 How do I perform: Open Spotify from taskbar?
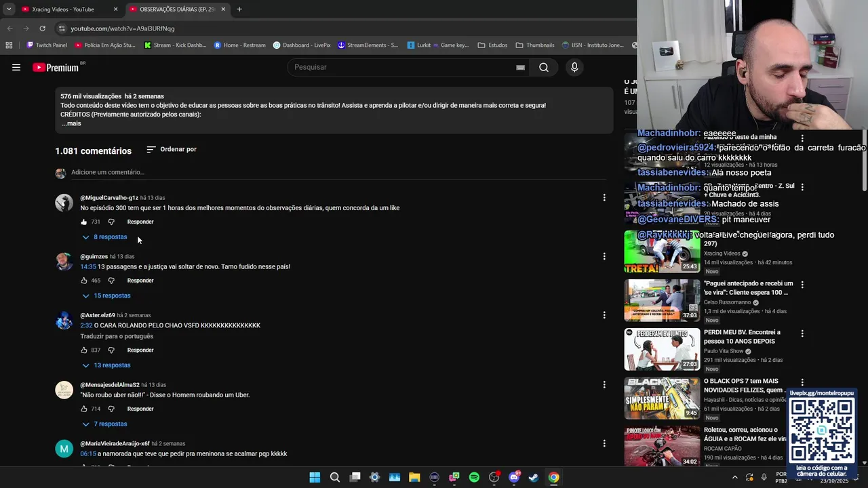tap(474, 477)
